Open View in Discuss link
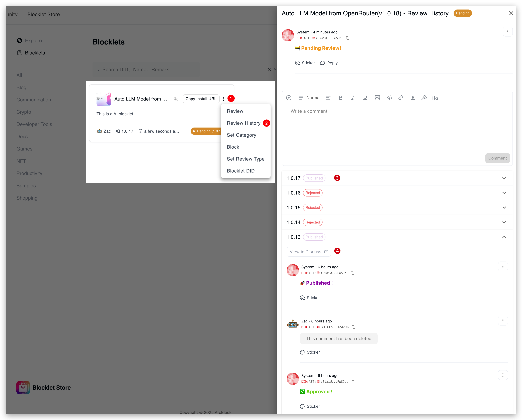 point(308,252)
